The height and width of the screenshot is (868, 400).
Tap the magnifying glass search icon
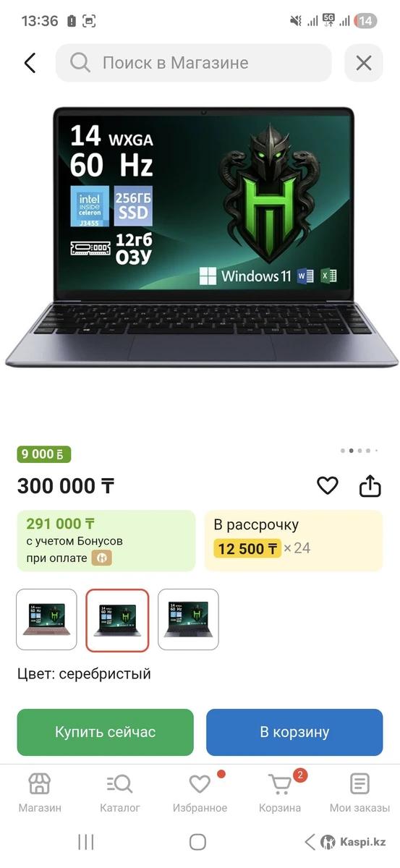coord(80,63)
